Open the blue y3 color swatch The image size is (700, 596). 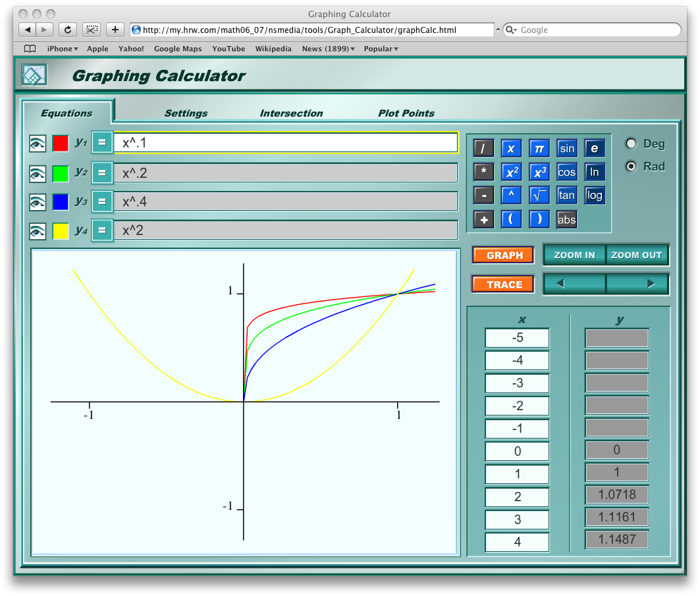click(61, 202)
